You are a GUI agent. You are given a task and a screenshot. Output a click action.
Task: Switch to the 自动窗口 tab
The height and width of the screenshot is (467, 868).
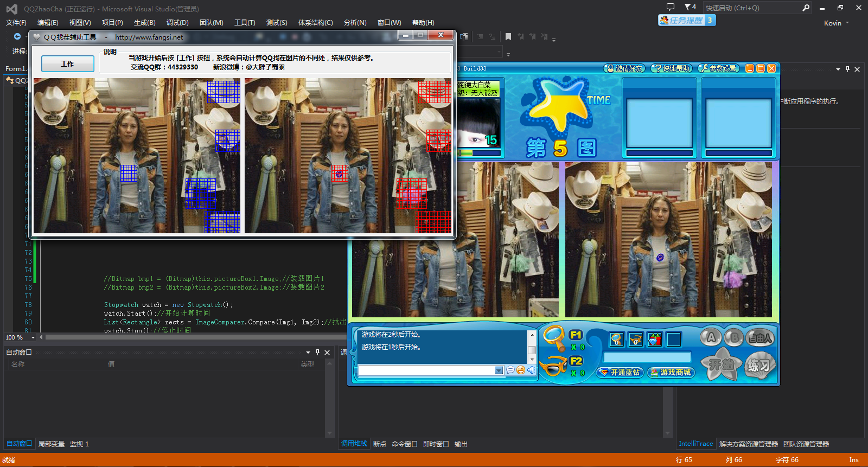click(x=19, y=444)
